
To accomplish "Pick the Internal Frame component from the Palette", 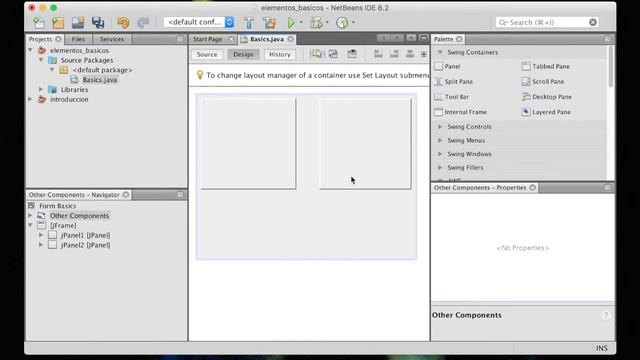I will coord(460,112).
